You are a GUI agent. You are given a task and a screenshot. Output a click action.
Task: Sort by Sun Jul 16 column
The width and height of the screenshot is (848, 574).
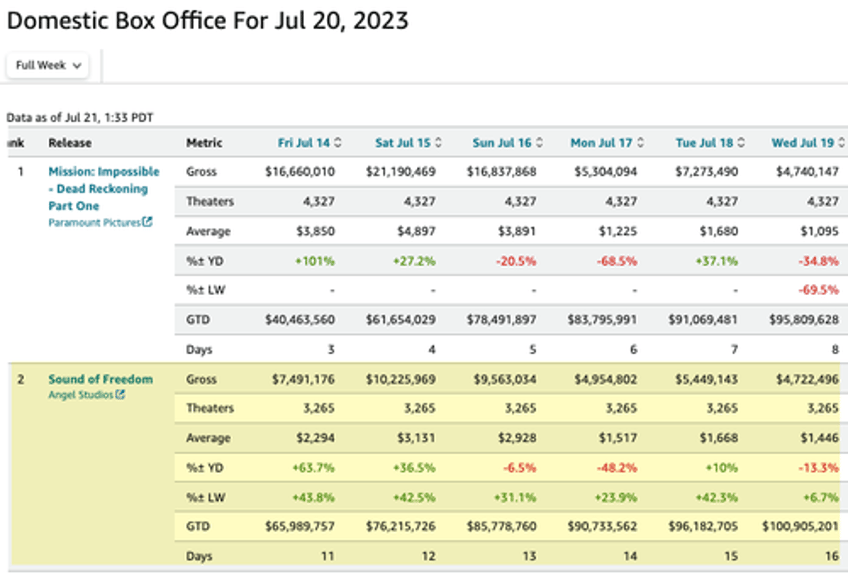[502, 143]
